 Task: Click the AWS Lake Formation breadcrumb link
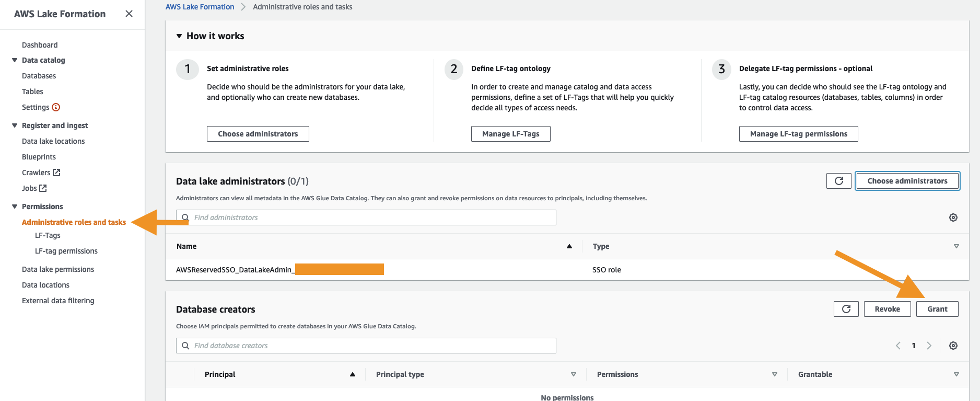(200, 7)
